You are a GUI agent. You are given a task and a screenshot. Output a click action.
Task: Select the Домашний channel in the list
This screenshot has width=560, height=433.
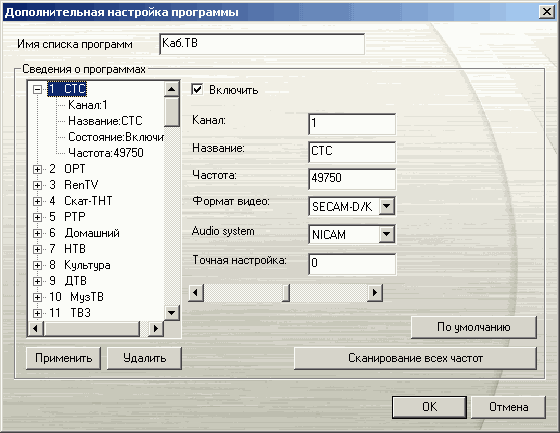84,233
